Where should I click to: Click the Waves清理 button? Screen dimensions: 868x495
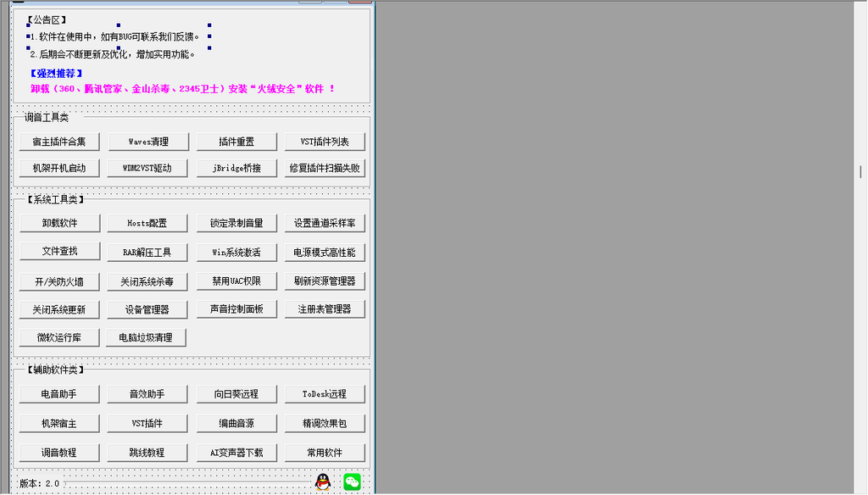click(x=148, y=142)
